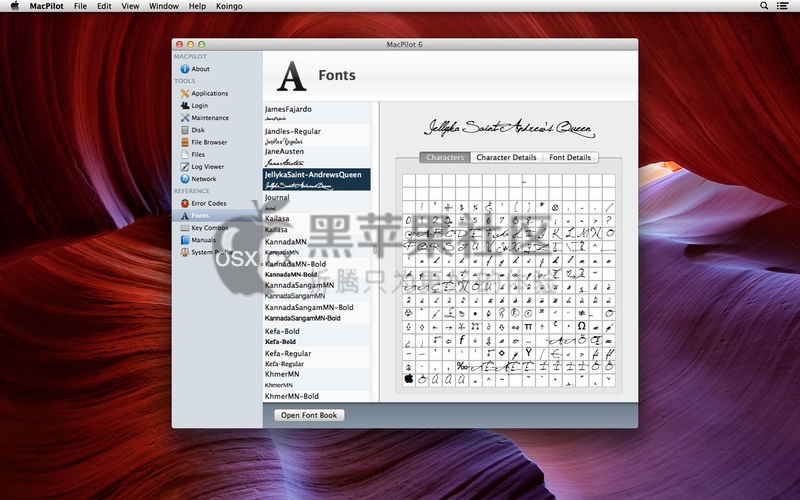Select the Disk icon in sidebar
This screenshot has height=500, width=800.
pyautogui.click(x=185, y=130)
